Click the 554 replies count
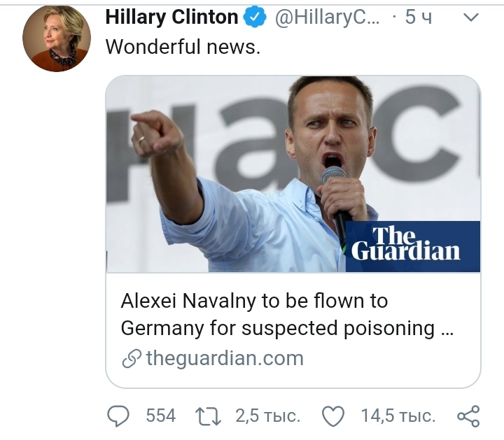 [x=160, y=416]
